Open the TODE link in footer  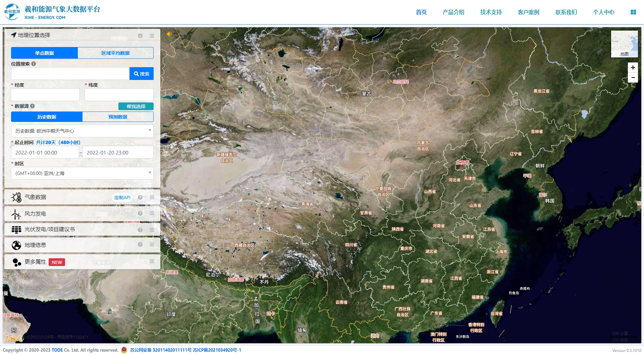tap(57, 350)
